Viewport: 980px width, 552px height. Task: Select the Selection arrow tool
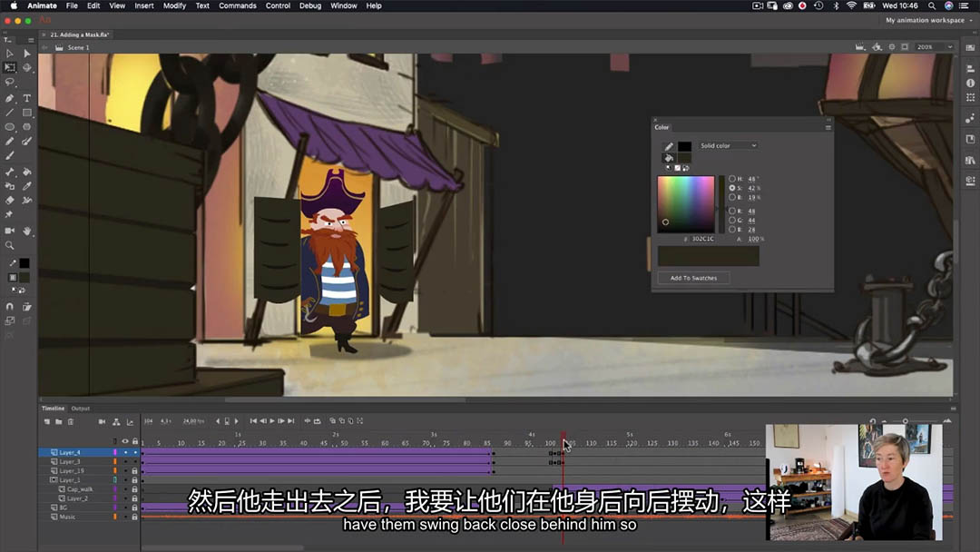point(9,54)
